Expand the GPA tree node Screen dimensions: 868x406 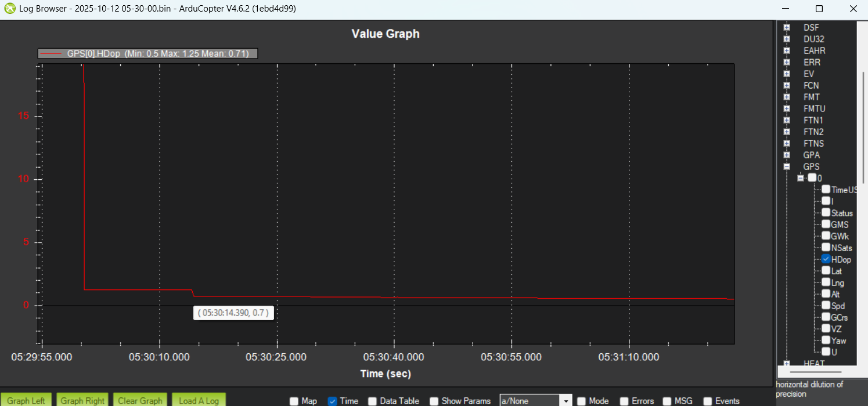[x=787, y=155]
